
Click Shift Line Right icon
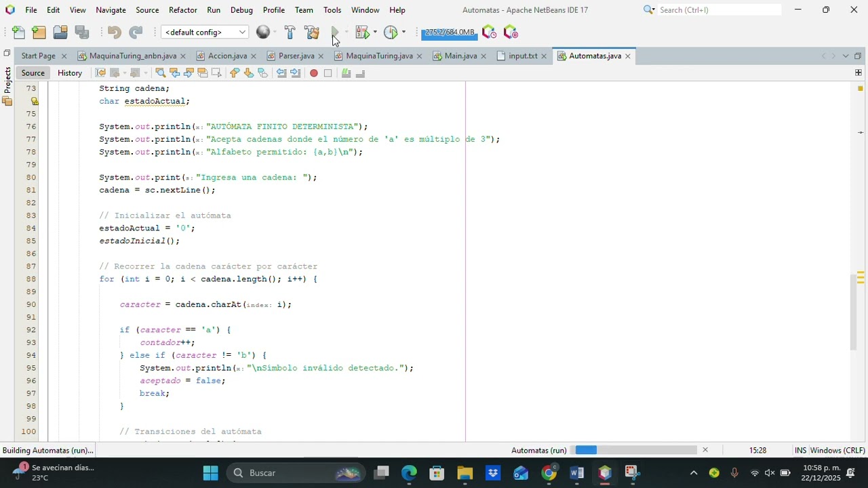point(296,73)
